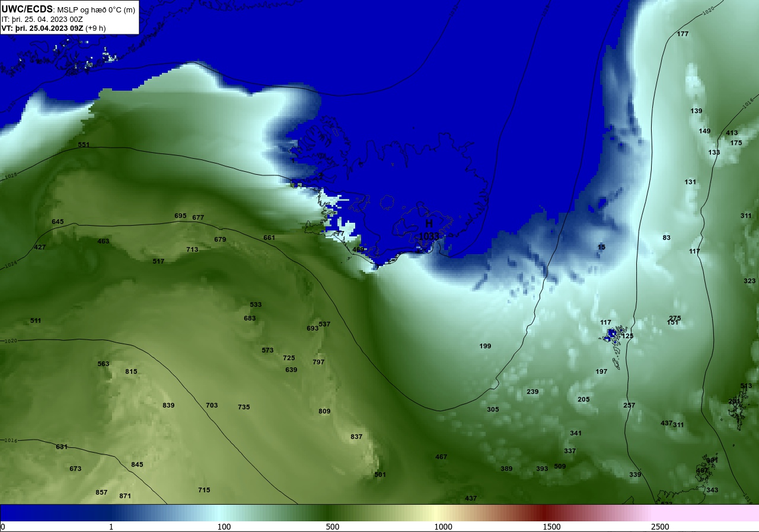The width and height of the screenshot is (759, 532).
Task: Click the freezing level value 713
Action: (x=192, y=249)
